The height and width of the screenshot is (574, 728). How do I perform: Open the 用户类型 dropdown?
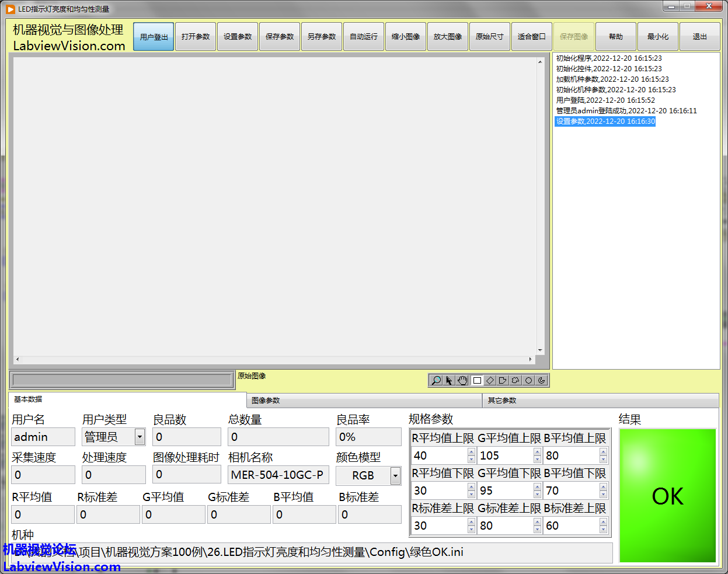tap(140, 437)
